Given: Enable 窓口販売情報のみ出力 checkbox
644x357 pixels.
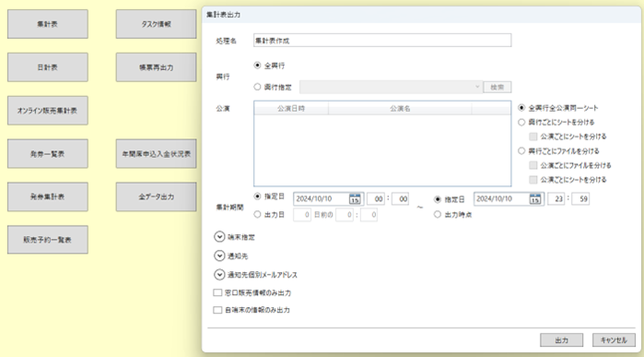Looking at the screenshot, I should (217, 292).
